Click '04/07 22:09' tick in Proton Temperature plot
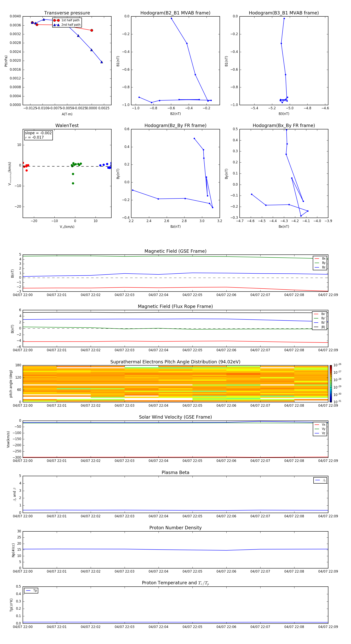This screenshot has width=351, height=644. click(x=328, y=627)
